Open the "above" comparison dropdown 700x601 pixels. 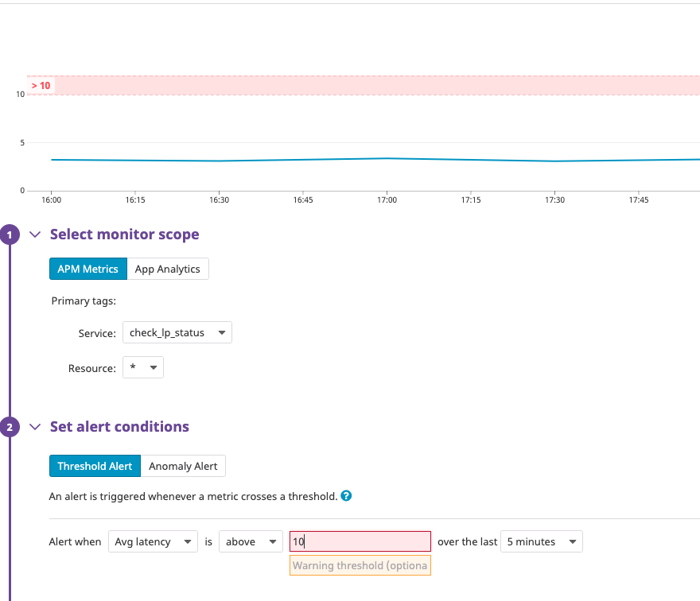pyautogui.click(x=251, y=541)
